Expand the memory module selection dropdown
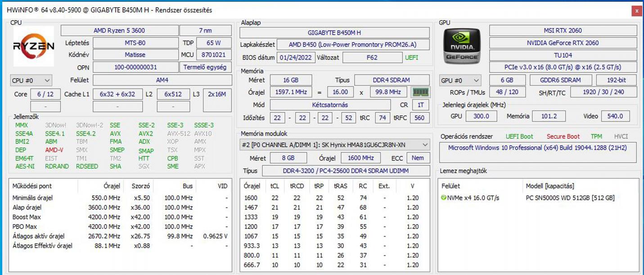The width and height of the screenshot is (644, 275). pyautogui.click(x=335, y=145)
